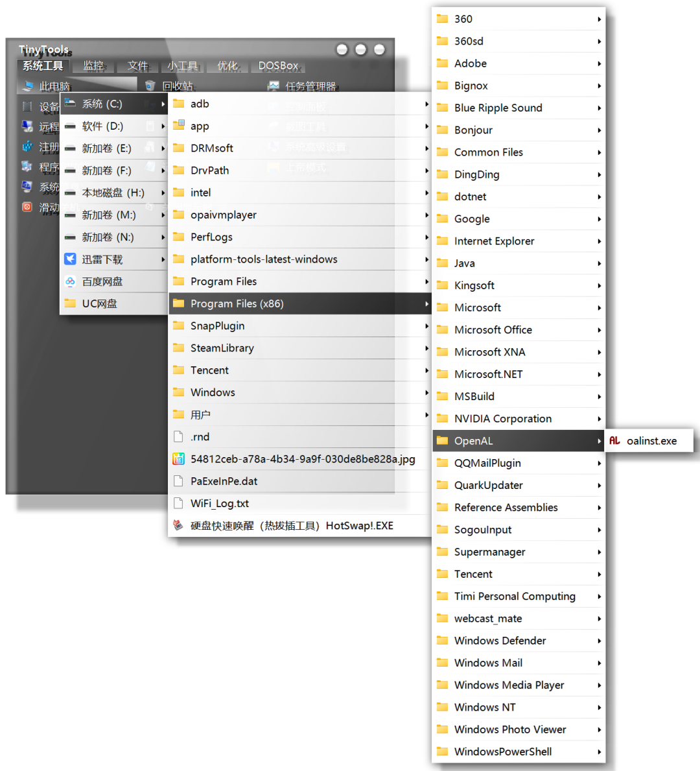This screenshot has width=700, height=771.
Task: Select the 新加卷 (M:) drive entry
Action: [114, 215]
